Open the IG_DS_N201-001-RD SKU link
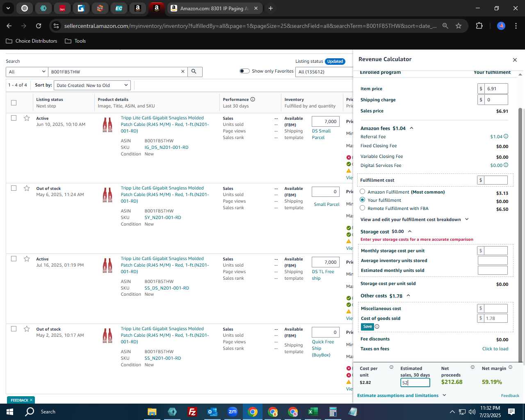This screenshot has width=525, height=420. [x=167, y=147]
